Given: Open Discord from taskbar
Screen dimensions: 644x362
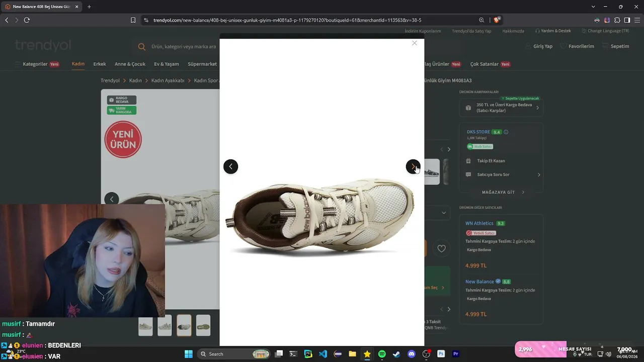Looking at the screenshot, I should coord(412,354).
